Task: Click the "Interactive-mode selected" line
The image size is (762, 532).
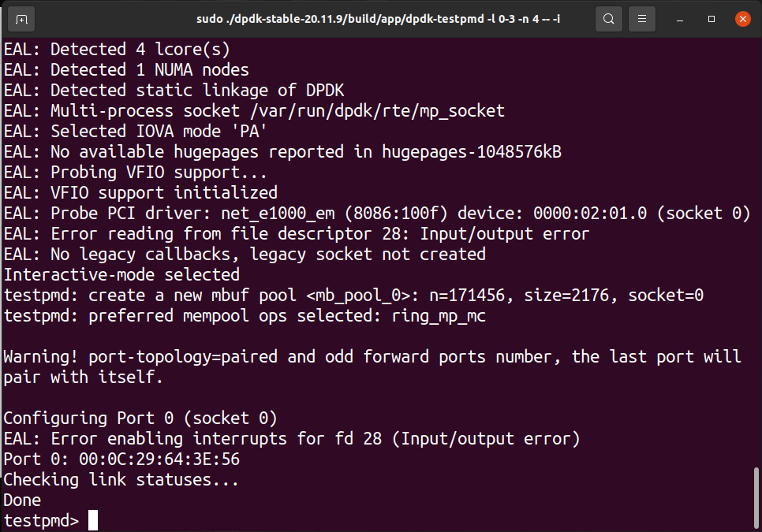Action: [121, 274]
